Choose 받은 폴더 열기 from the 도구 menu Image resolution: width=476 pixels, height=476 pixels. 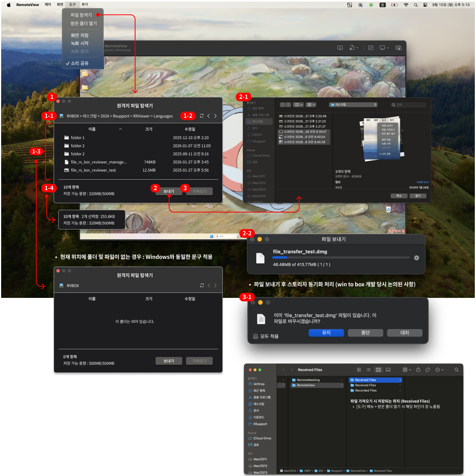(83, 23)
